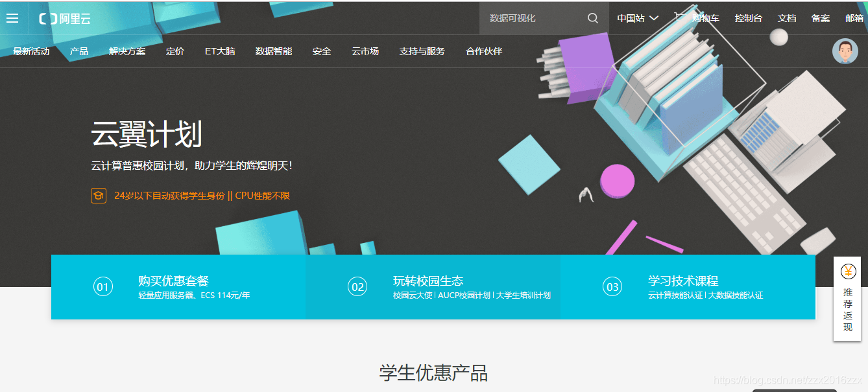
Task: Click the yen coin icon in sidebar widget
Action: coord(849,271)
